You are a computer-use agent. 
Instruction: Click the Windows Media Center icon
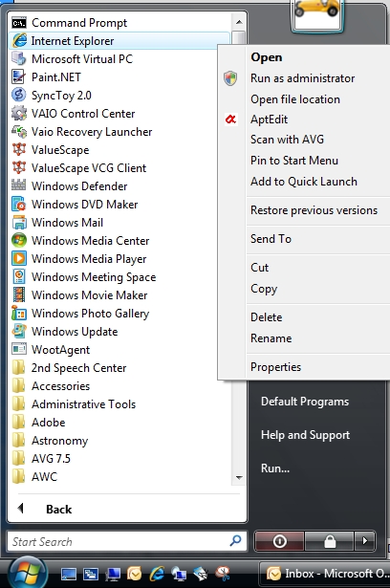(x=19, y=240)
